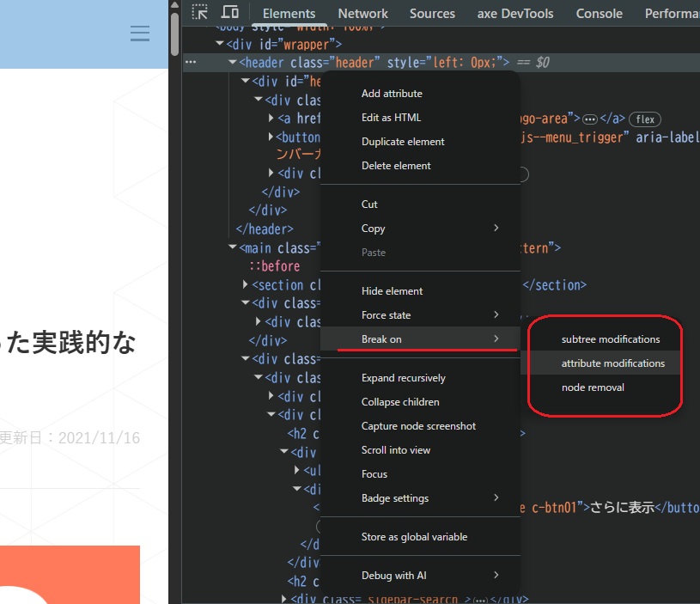The height and width of the screenshot is (604, 700).
Task: Click the Break on menu entry
Action: tap(420, 339)
